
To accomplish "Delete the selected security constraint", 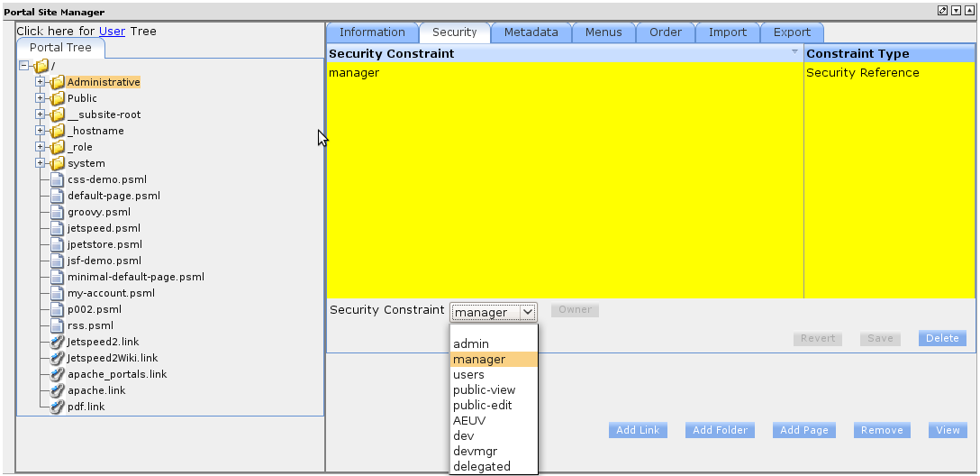I will pyautogui.click(x=942, y=338).
